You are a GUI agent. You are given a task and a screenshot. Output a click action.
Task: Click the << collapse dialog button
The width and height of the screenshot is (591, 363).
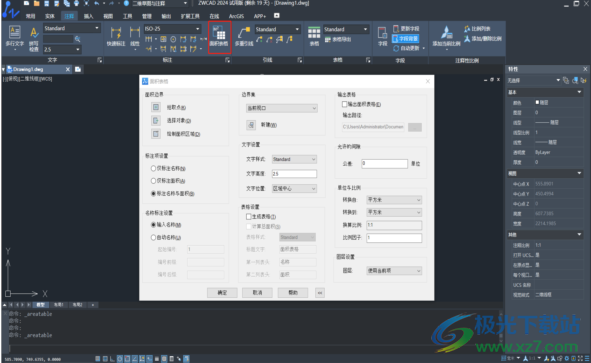pyautogui.click(x=320, y=293)
